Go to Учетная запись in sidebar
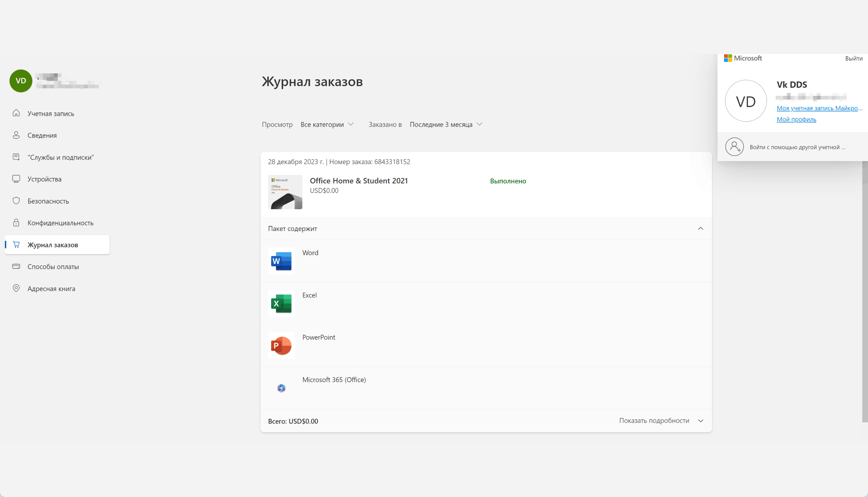Image resolution: width=868 pixels, height=497 pixels. tap(51, 114)
